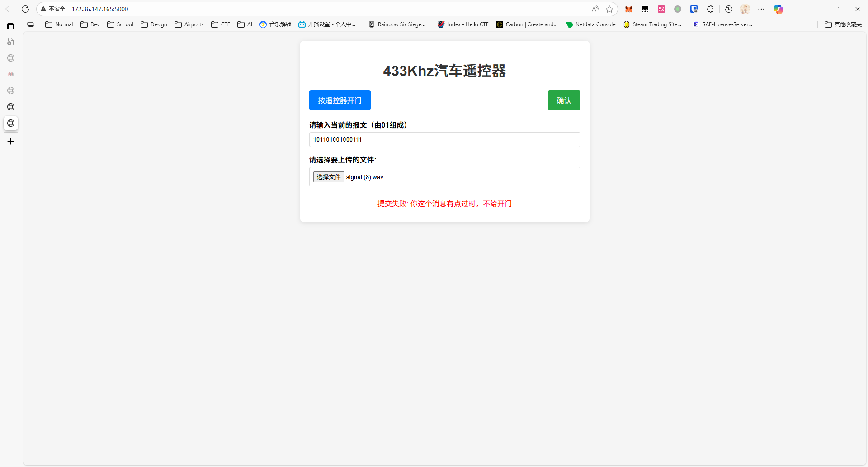Expand the CTF bookmarks folder
This screenshot has width=868, height=467.
221,24
